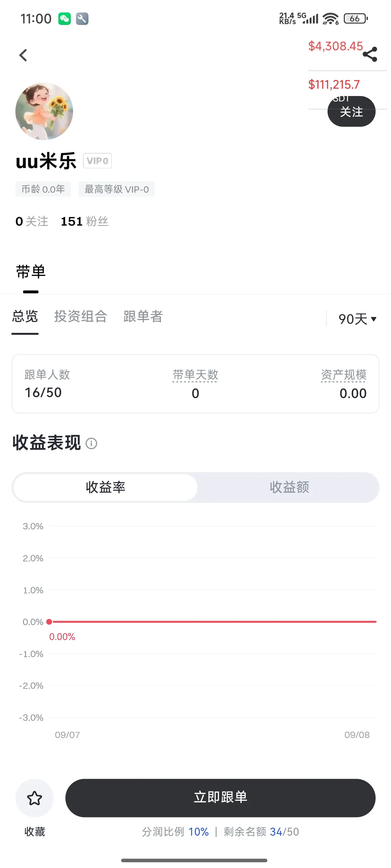Tap the star favorite icon
This screenshot has width=391, height=868.
tap(34, 798)
